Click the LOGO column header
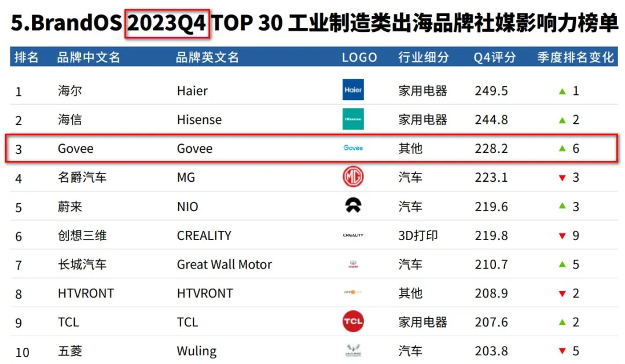This screenshot has height=364, width=625. tap(359, 57)
